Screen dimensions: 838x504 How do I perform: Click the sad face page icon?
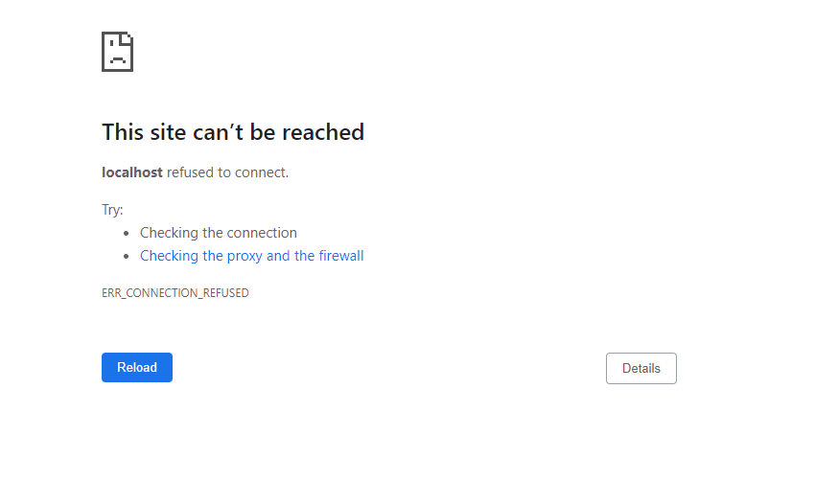tap(118, 52)
